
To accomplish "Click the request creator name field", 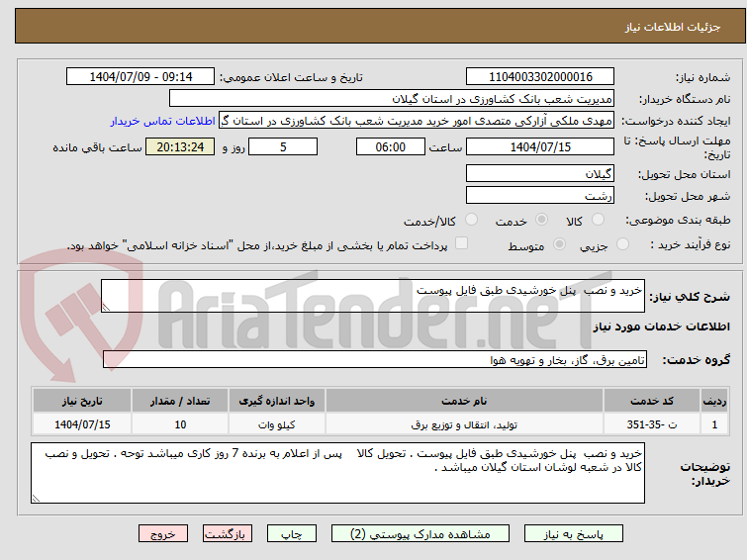I will pyautogui.click(x=417, y=121).
